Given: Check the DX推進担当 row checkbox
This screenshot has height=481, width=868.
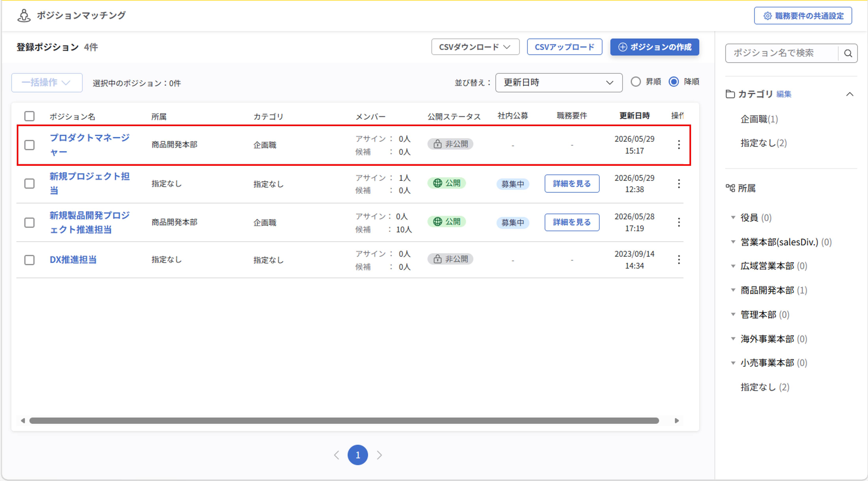Looking at the screenshot, I should tap(29, 260).
